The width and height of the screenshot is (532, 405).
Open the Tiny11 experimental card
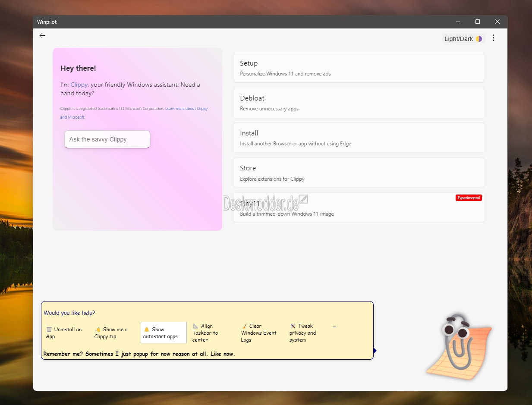pos(359,207)
